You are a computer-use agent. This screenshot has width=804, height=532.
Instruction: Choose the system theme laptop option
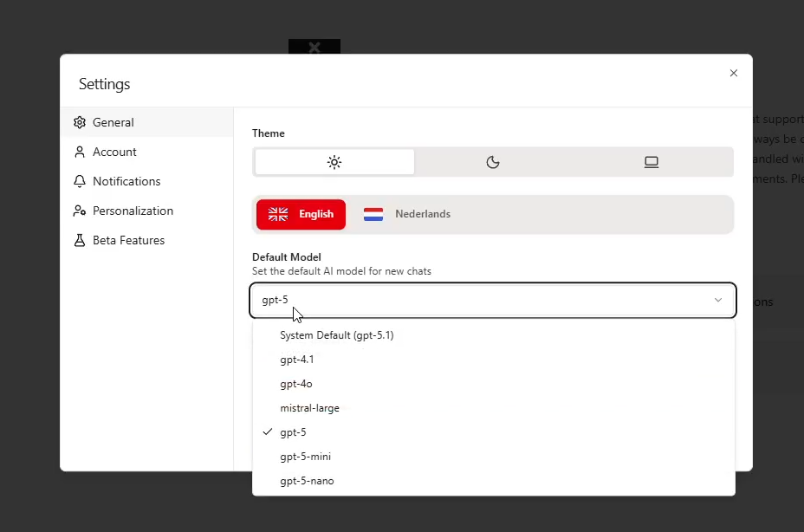click(x=652, y=162)
